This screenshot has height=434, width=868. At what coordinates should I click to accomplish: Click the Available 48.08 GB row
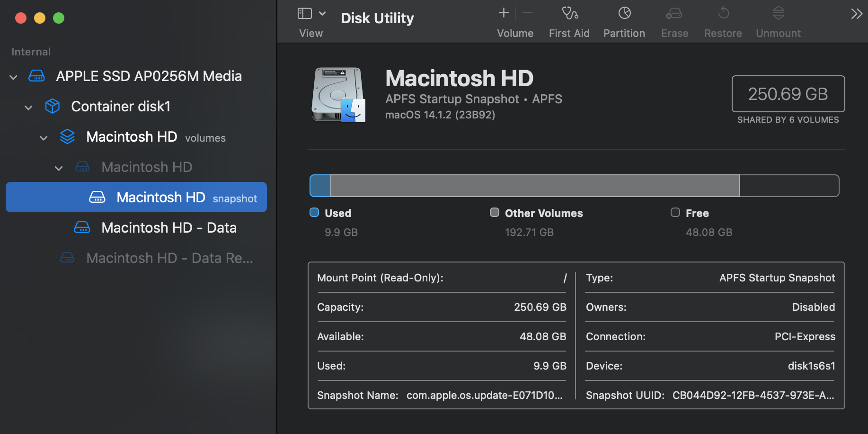pyautogui.click(x=442, y=336)
